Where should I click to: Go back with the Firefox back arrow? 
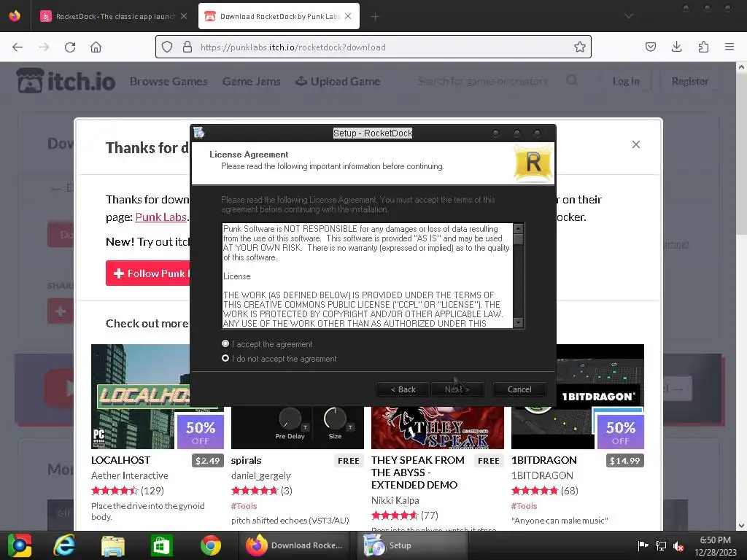18,47
